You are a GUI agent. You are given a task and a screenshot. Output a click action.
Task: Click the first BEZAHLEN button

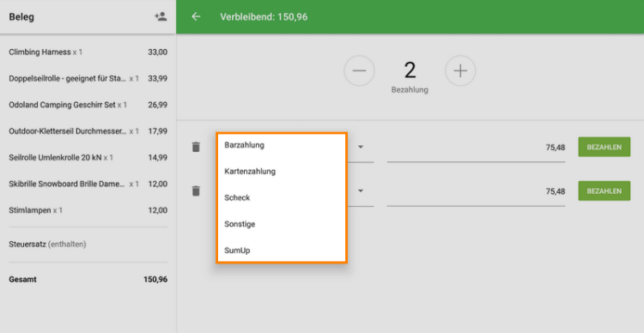pos(605,147)
